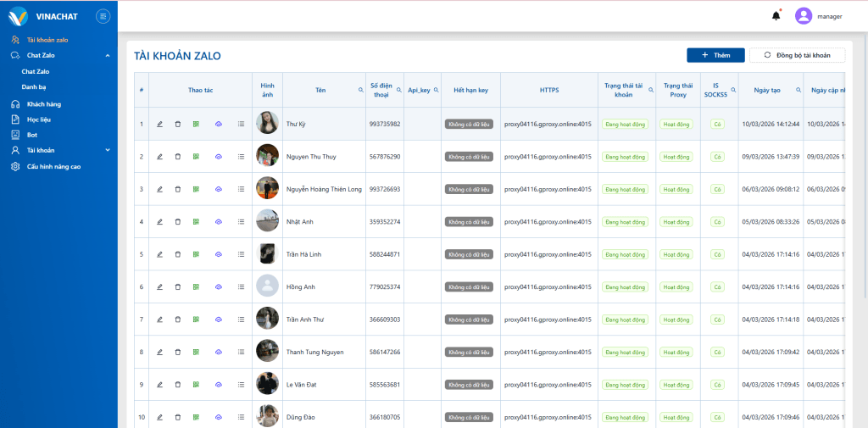Open Danh bạ submenu item
Image resolution: width=868 pixels, height=428 pixels.
pyautogui.click(x=34, y=86)
